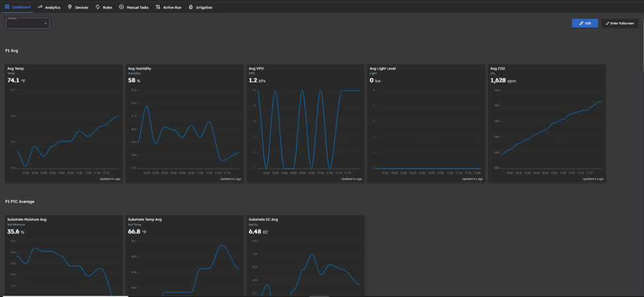Click the pencil icon on Edit
The image size is (644, 297).
click(x=581, y=23)
